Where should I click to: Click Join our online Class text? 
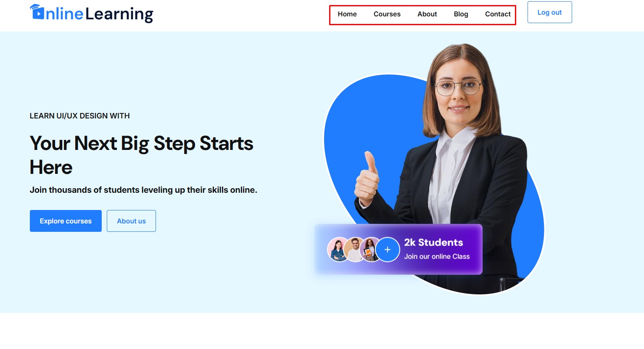437,256
